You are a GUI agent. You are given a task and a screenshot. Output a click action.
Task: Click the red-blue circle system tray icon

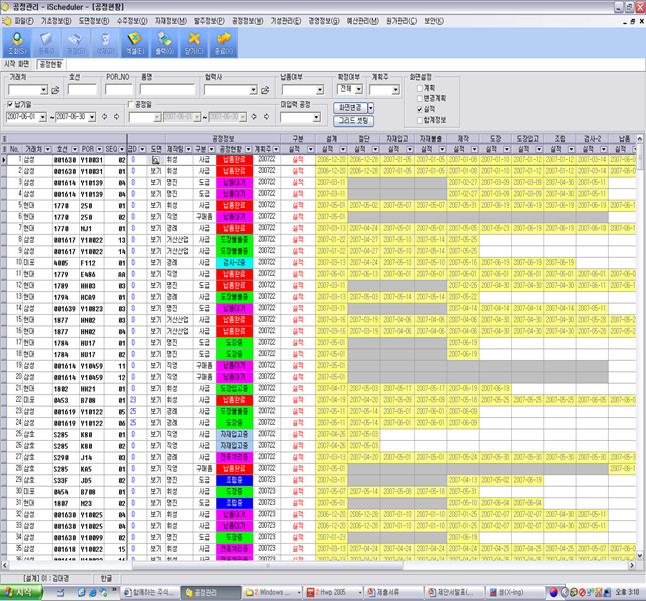(x=553, y=592)
